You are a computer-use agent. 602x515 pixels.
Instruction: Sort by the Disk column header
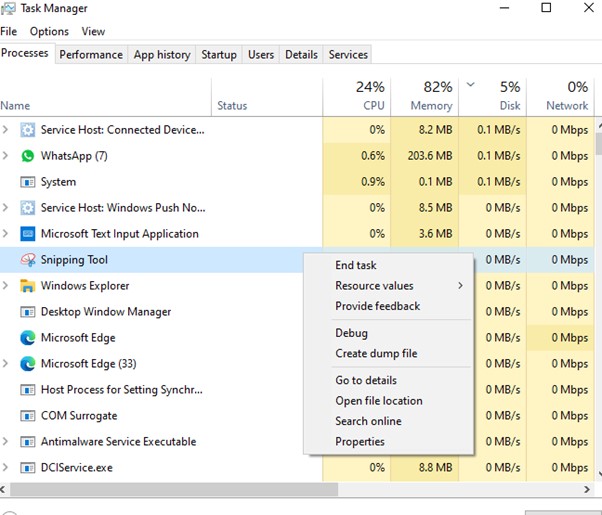click(x=493, y=98)
